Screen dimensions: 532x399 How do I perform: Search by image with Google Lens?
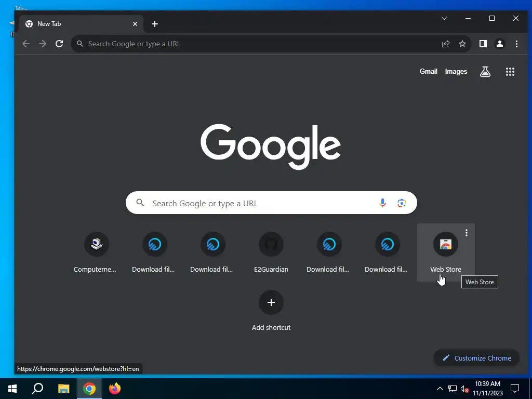pos(402,203)
